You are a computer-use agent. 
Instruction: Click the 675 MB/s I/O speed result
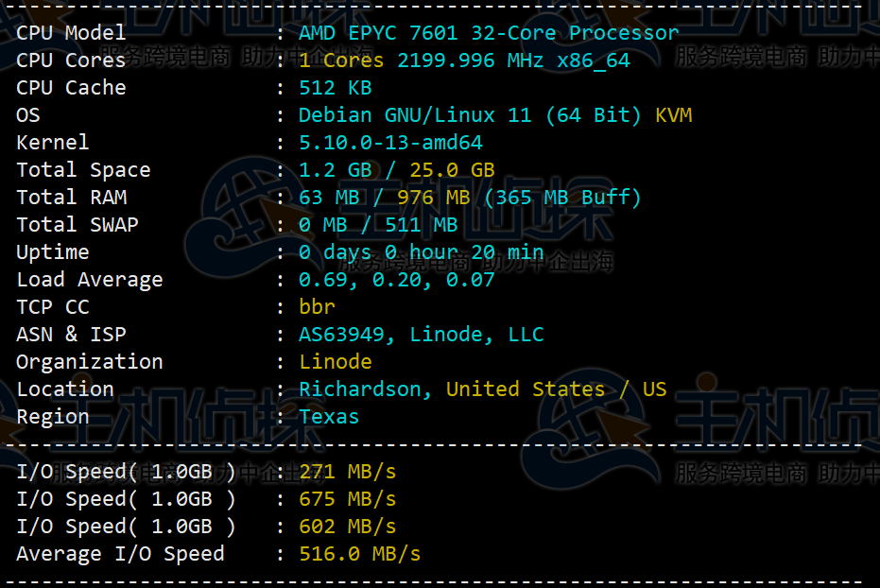click(x=347, y=499)
